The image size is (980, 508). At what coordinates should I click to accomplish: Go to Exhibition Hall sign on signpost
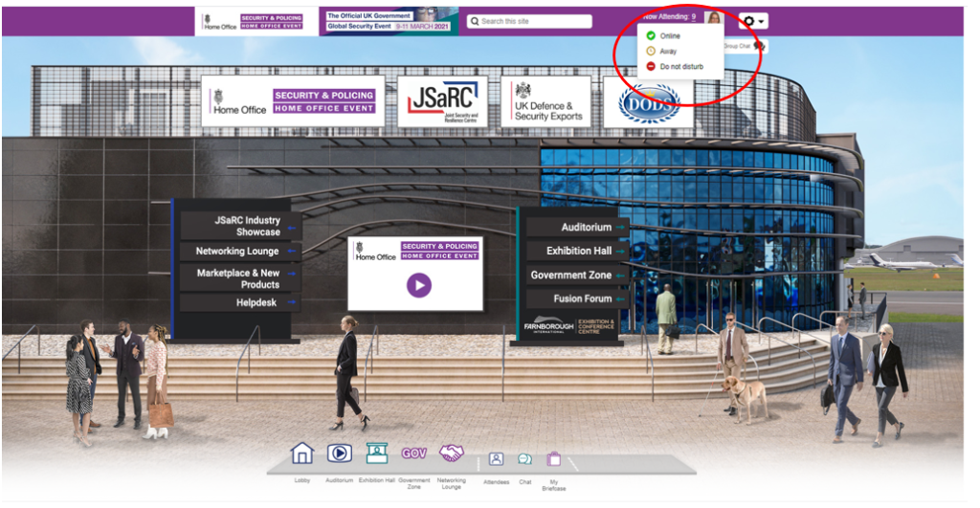point(577,251)
